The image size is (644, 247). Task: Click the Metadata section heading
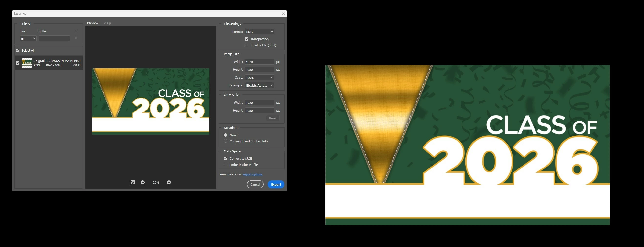(230, 128)
